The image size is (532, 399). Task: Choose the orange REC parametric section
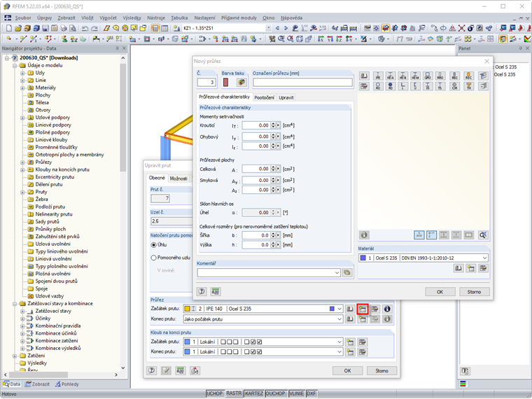coord(468,76)
